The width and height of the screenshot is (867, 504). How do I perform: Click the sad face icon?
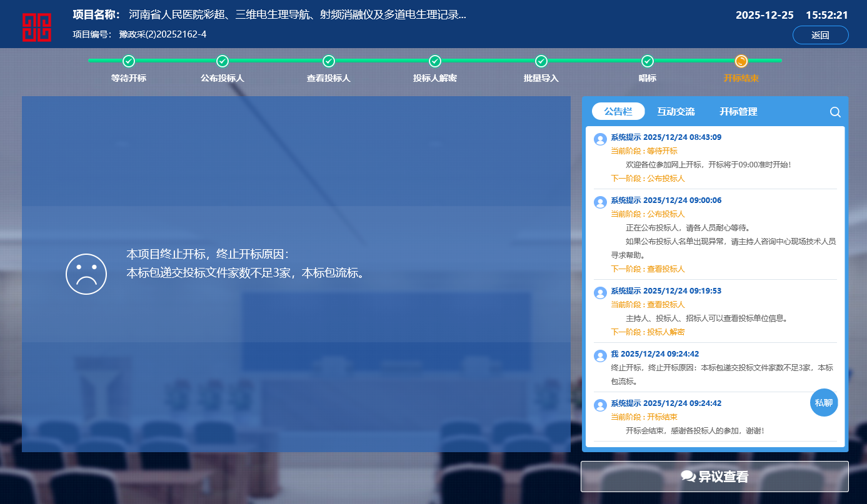[86, 274]
